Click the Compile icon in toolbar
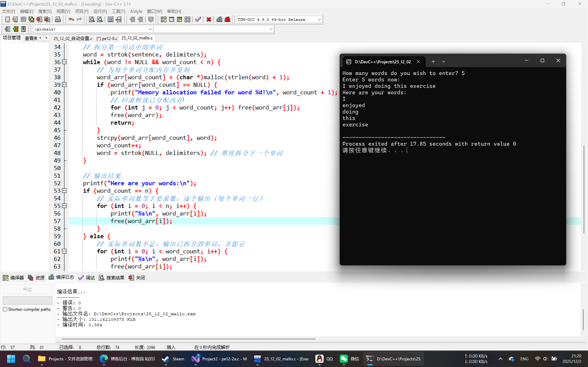588x367 pixels. (x=164, y=19)
